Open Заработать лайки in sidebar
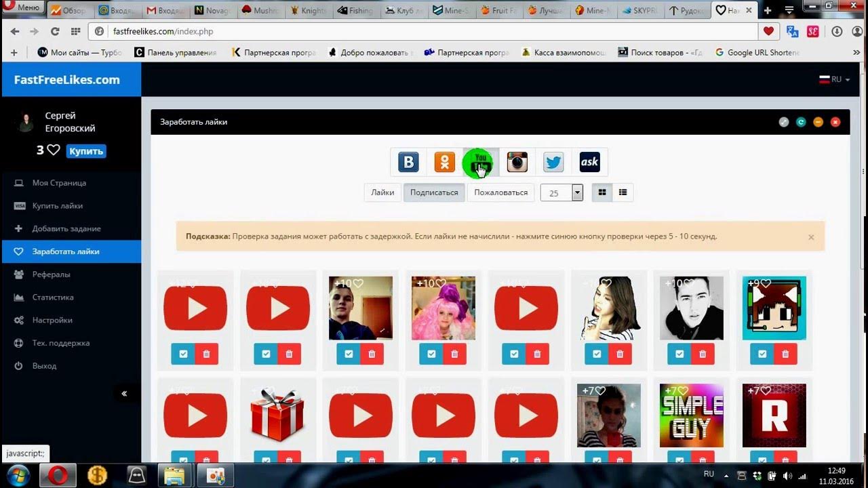The image size is (868, 488). pyautogui.click(x=71, y=251)
